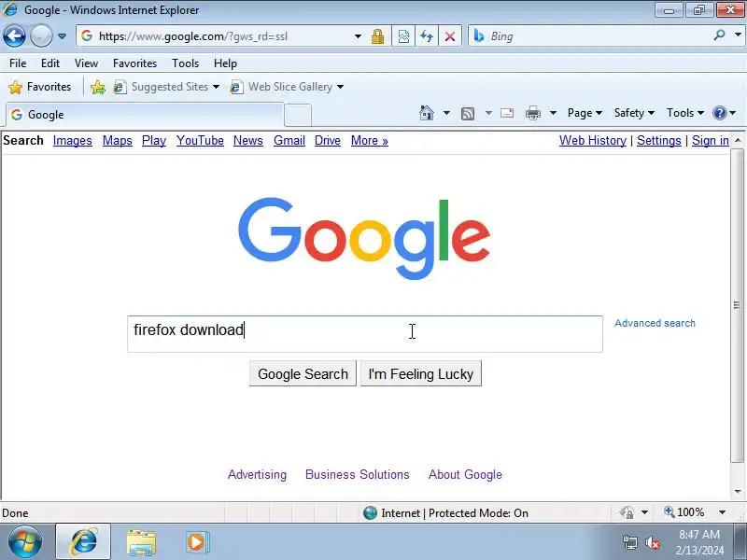Open About Google footer link
The image size is (747, 560).
[465, 474]
